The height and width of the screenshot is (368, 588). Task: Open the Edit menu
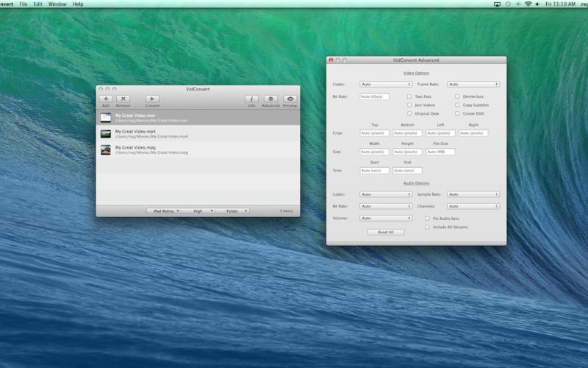tap(37, 4)
